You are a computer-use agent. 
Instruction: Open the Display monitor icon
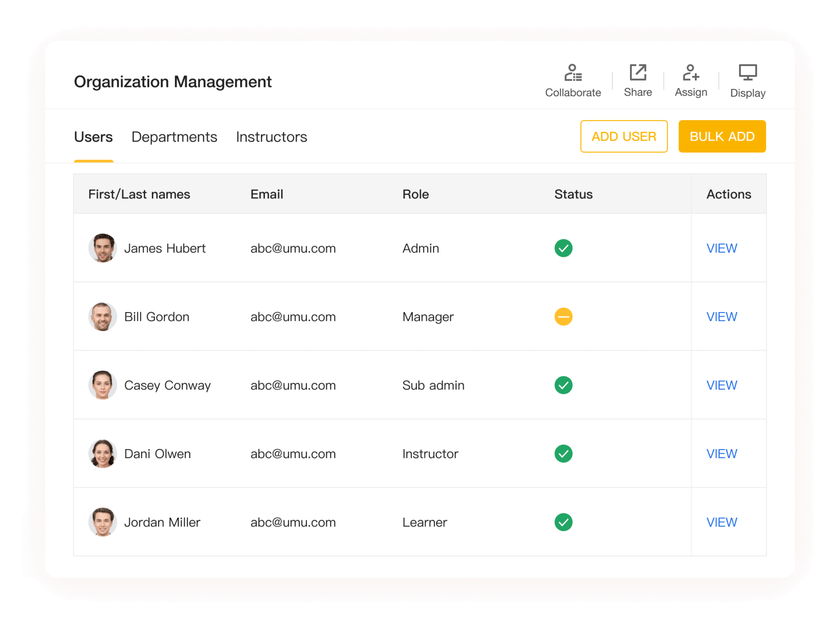[747, 72]
